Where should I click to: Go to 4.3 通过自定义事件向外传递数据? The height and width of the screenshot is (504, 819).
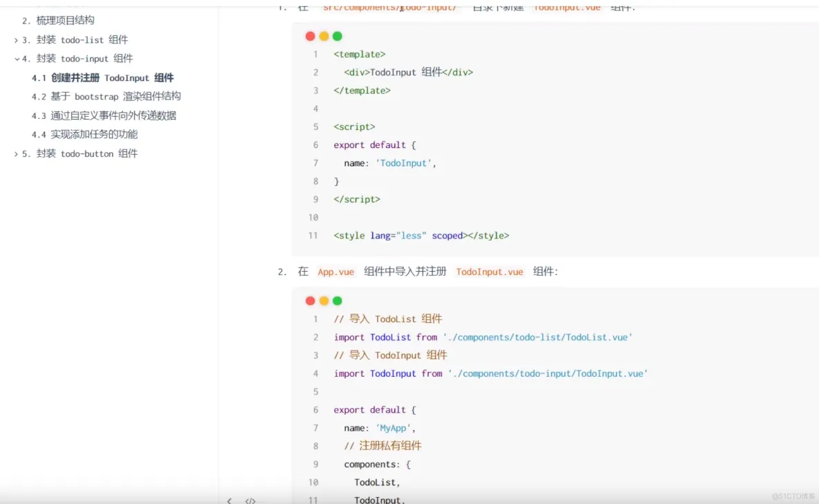pyautogui.click(x=104, y=115)
